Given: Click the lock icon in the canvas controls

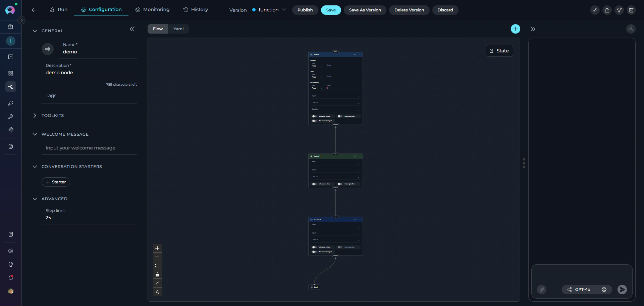Looking at the screenshot, I should (x=158, y=275).
